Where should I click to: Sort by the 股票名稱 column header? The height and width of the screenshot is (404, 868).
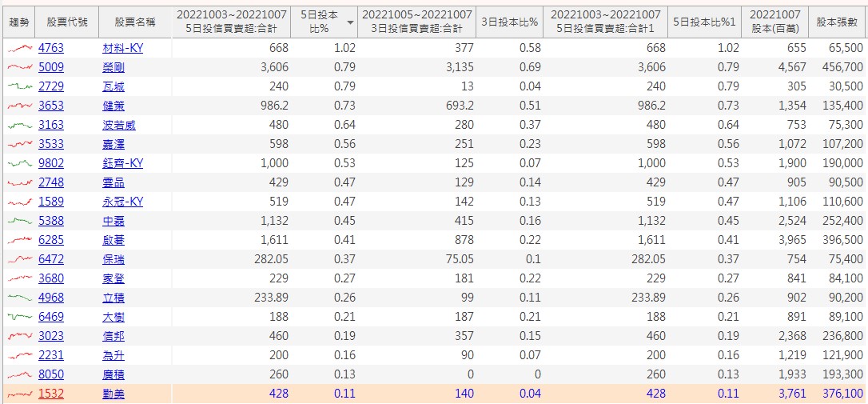point(134,22)
